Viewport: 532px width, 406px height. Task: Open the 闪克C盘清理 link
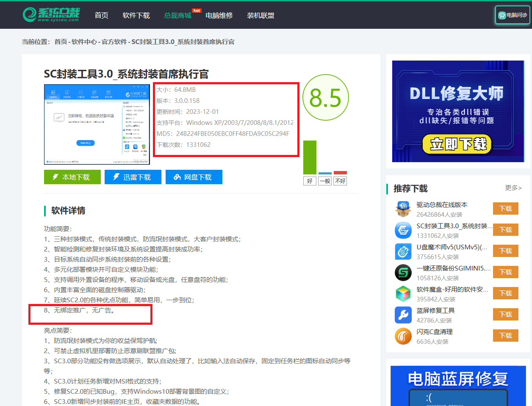(435, 331)
